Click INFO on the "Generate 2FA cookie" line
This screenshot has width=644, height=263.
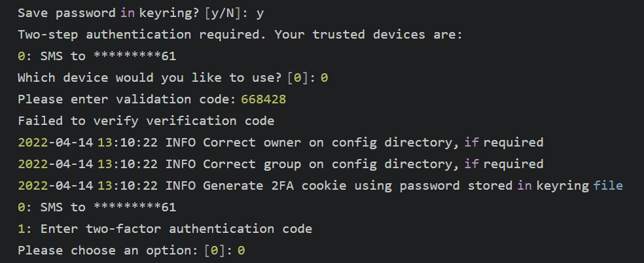[x=181, y=186]
